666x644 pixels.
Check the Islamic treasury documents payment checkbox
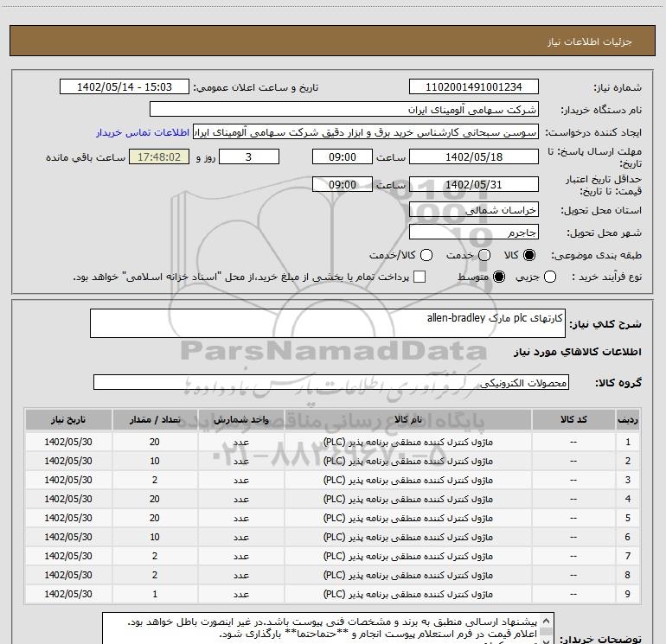[x=420, y=277]
